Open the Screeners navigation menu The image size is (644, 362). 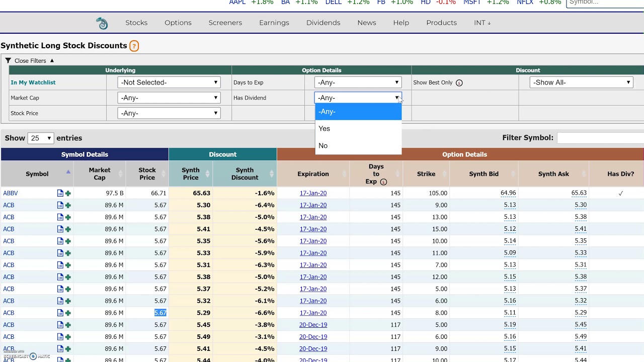click(x=225, y=23)
